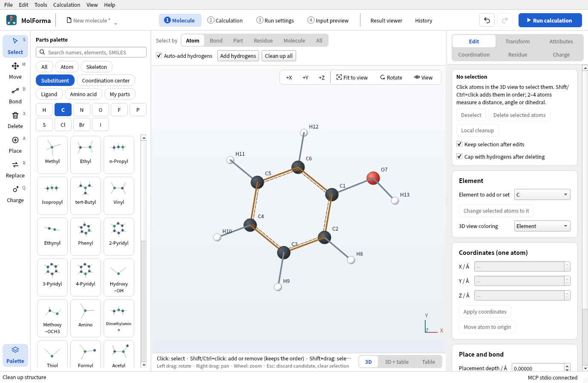Select the tert-Butyl fragment
The width and height of the screenshot is (588, 383).
click(86, 195)
